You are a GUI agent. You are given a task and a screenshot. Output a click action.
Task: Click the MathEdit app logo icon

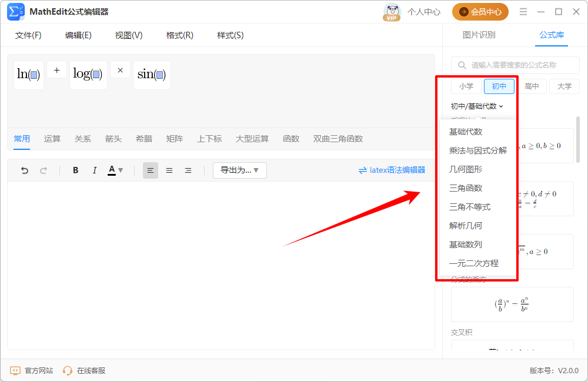(16, 12)
